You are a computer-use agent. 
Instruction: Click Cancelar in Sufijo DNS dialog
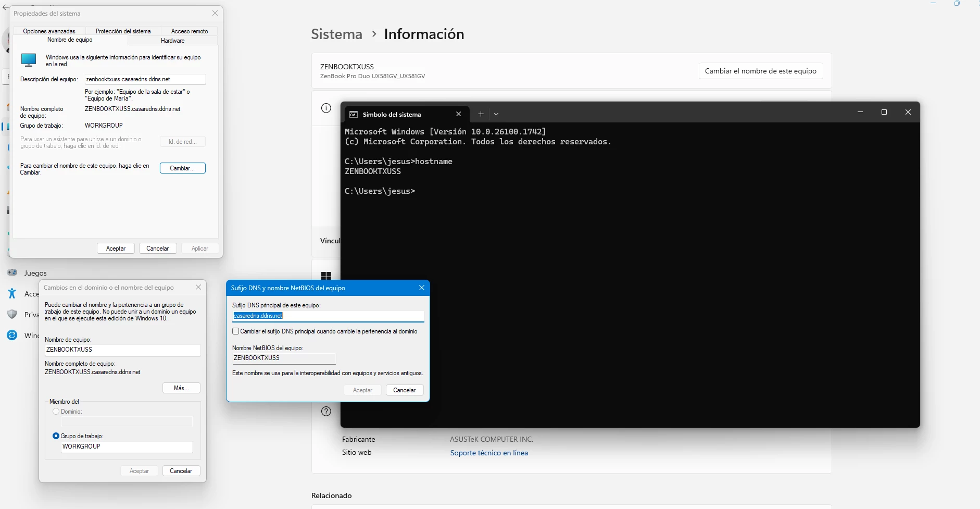click(x=405, y=390)
